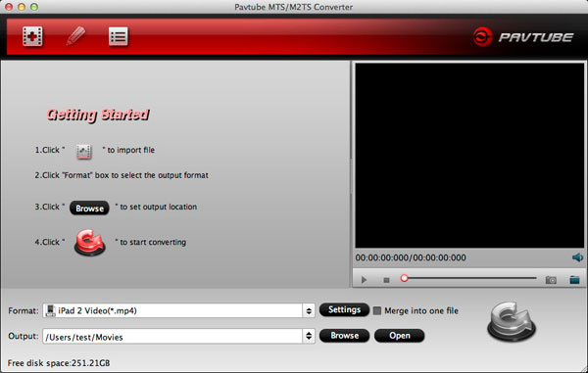Zoom the window with the green button

pyautogui.click(x=34, y=7)
